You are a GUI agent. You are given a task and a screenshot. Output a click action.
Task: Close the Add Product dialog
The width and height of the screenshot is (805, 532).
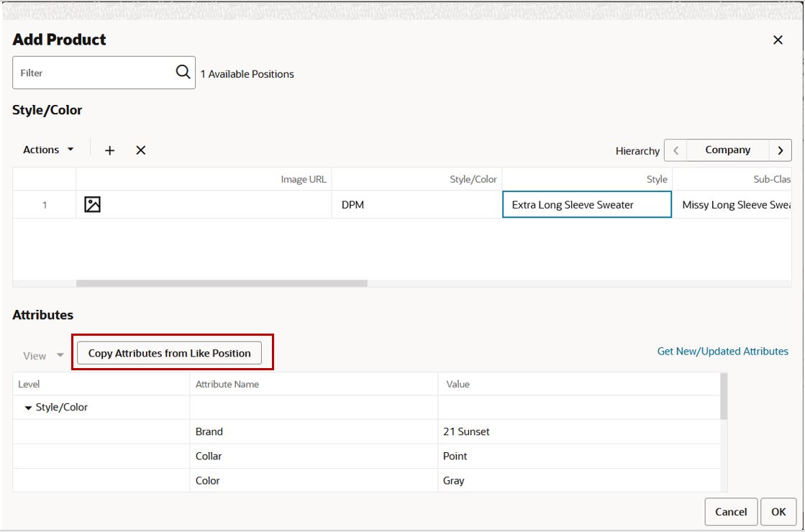coord(778,40)
